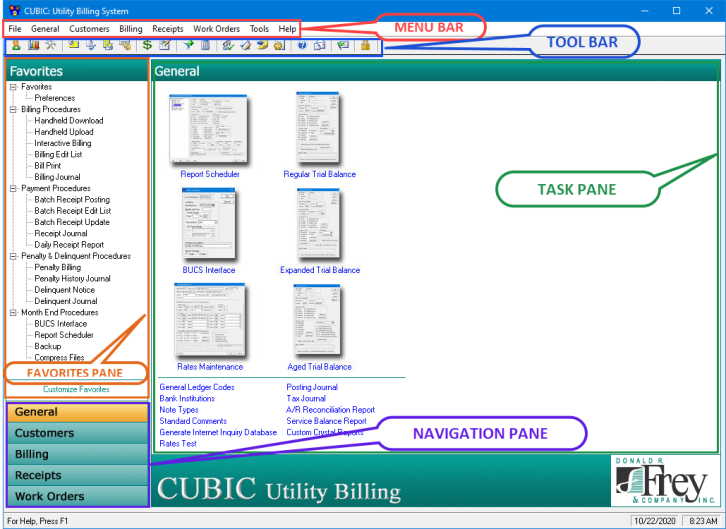Select General in the navigation pane
Screen dimensions: 726x529
coord(78,412)
